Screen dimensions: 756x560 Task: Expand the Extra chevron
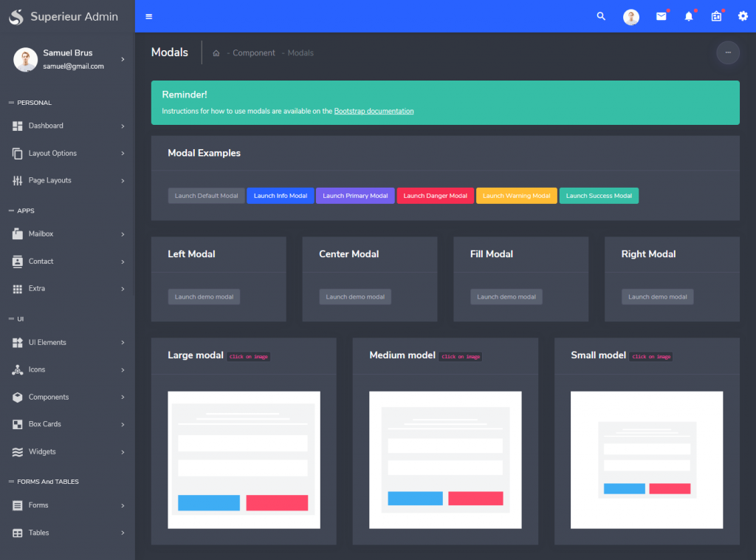click(x=123, y=289)
